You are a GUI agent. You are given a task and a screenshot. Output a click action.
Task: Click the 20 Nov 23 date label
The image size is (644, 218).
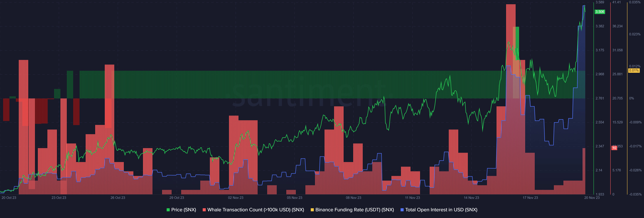(592, 198)
